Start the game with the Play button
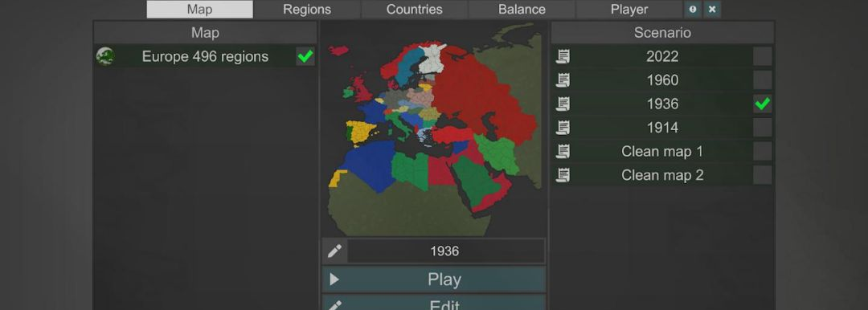The height and width of the screenshot is (310, 868). tap(434, 279)
